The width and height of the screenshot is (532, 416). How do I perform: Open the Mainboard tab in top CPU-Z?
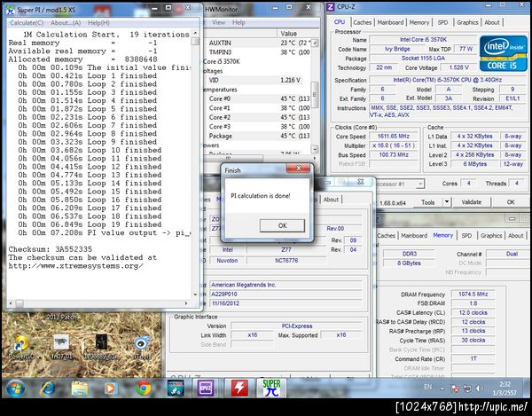[x=390, y=22]
